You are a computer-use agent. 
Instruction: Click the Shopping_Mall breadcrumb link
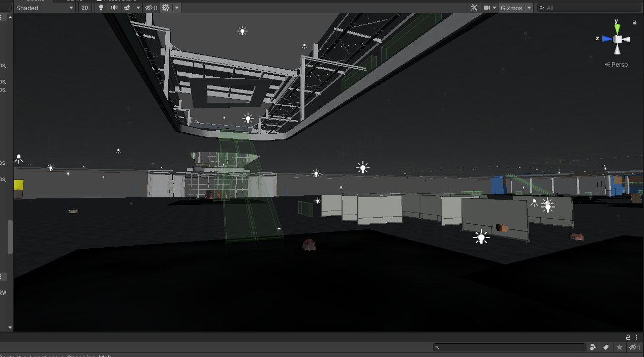[90, 356]
